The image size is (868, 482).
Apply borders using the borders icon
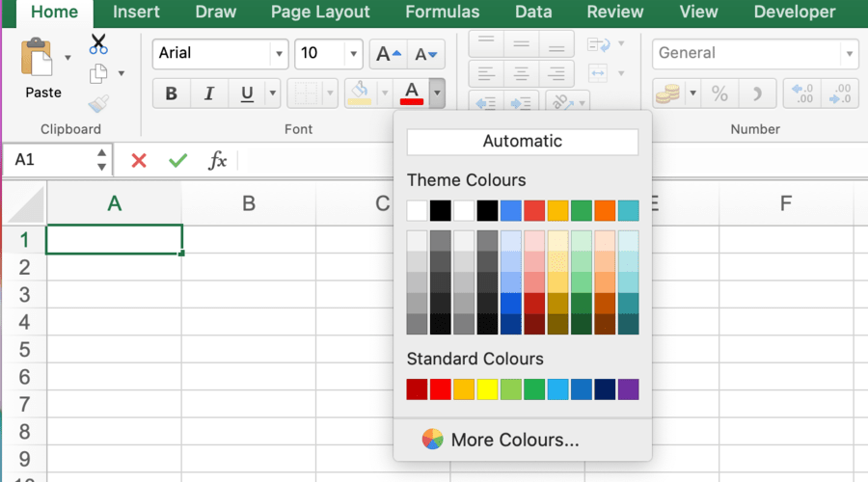306,93
